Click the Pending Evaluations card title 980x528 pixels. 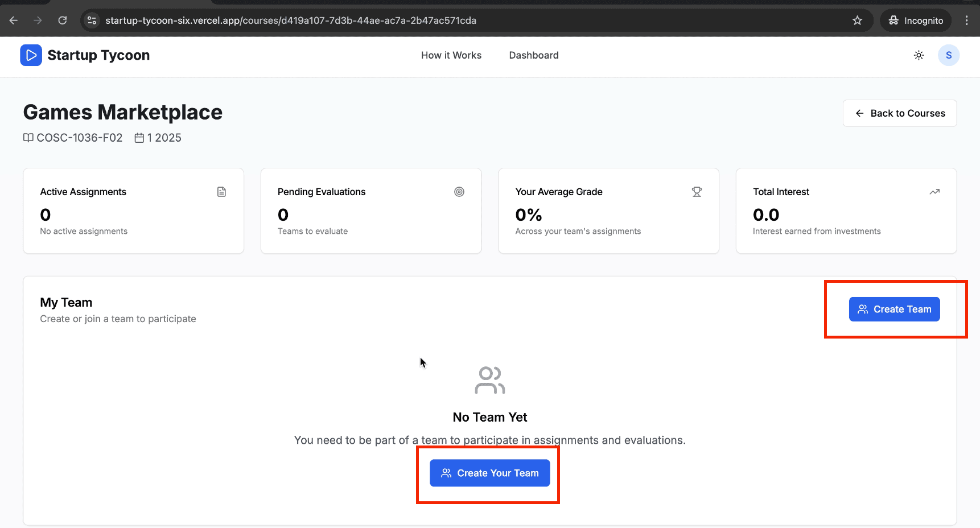[322, 192]
